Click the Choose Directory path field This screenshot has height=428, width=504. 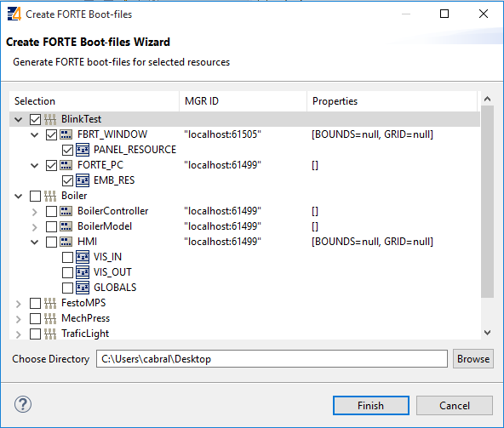coord(272,359)
